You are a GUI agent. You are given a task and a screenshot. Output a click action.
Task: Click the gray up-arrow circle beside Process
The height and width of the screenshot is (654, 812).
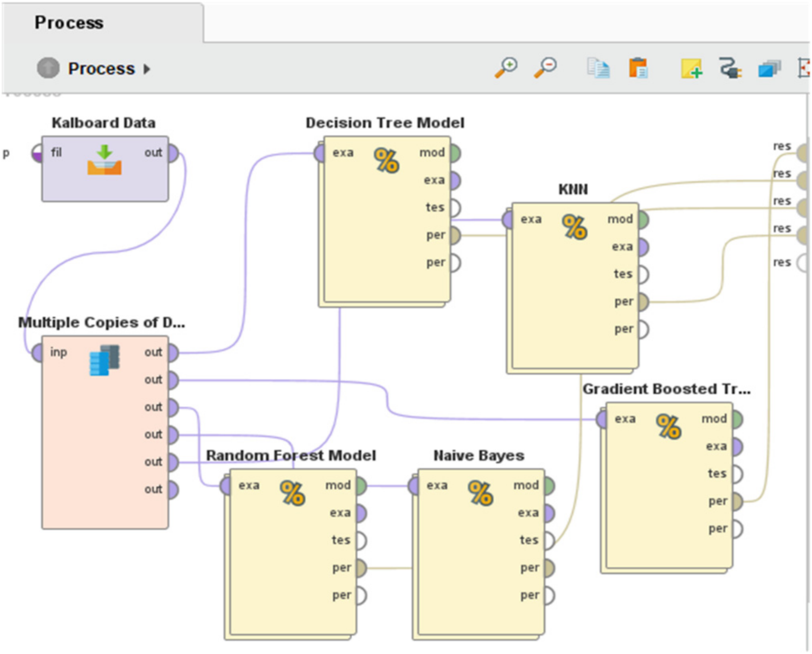[x=48, y=68]
